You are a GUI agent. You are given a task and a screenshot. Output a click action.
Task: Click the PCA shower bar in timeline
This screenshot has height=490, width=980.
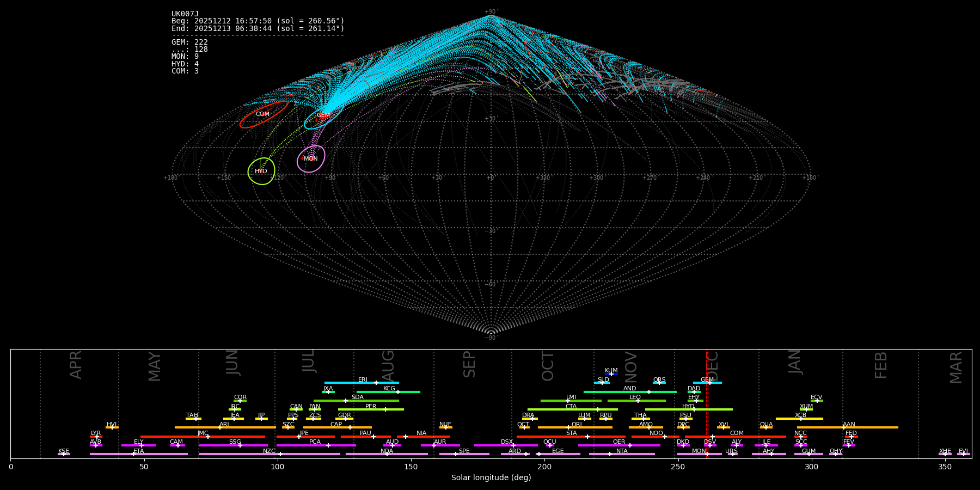[x=316, y=445]
